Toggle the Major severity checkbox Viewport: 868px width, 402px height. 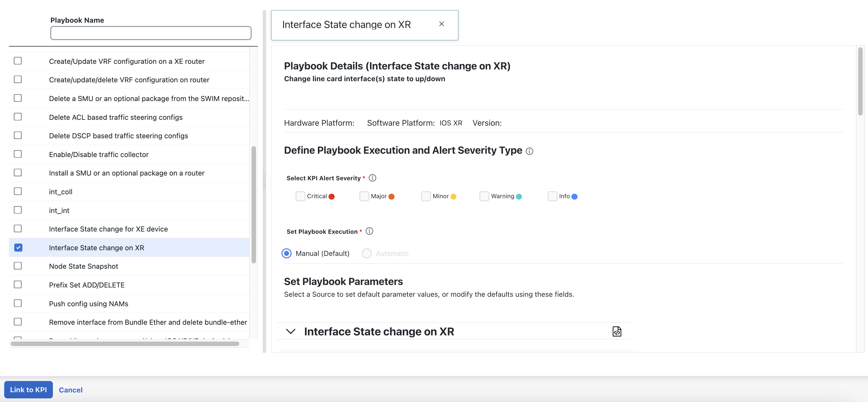tap(363, 196)
